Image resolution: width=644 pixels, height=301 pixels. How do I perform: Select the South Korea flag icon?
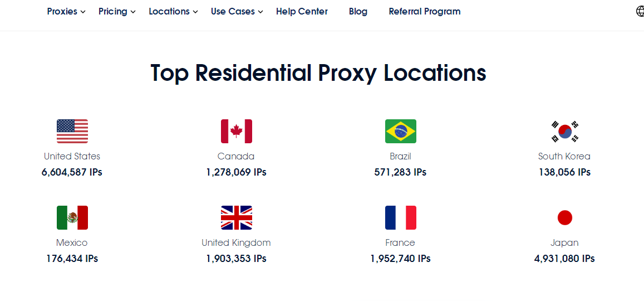565,131
